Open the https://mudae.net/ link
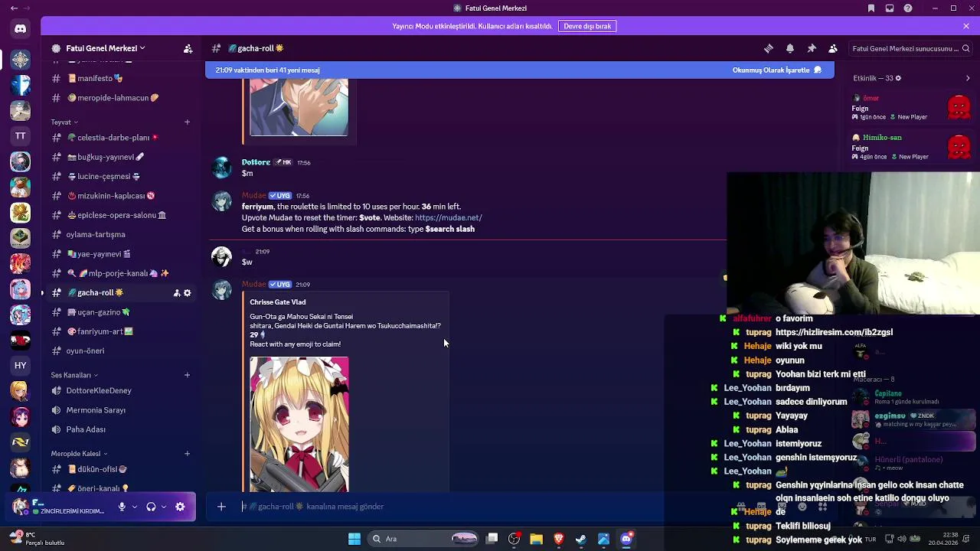 pos(448,218)
